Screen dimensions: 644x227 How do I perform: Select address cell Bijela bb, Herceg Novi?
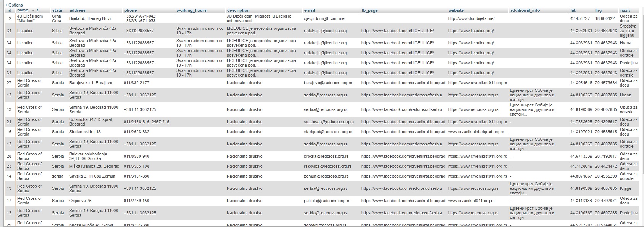(x=90, y=18)
